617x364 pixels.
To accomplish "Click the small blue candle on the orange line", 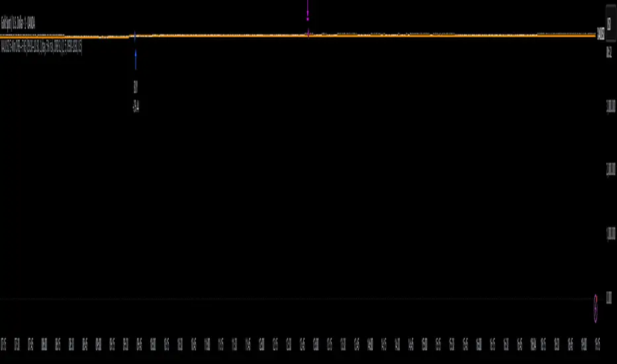I will coord(135,36).
